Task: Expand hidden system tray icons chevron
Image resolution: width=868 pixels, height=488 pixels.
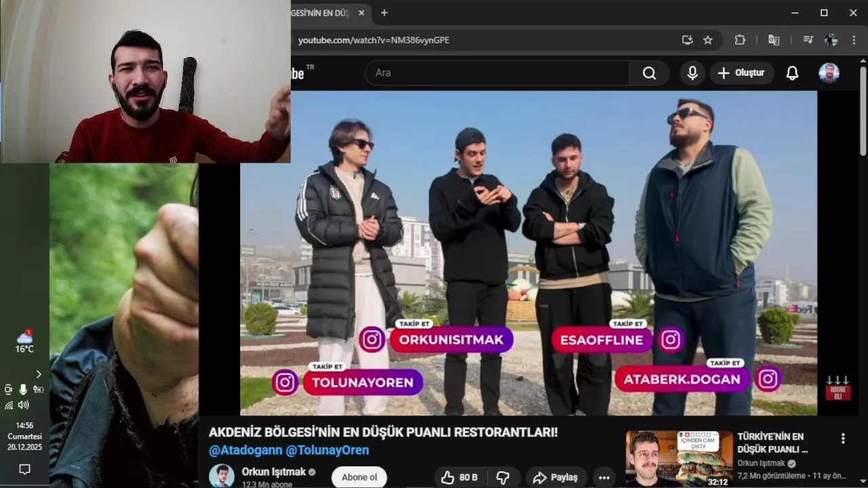Action: pos(38,374)
